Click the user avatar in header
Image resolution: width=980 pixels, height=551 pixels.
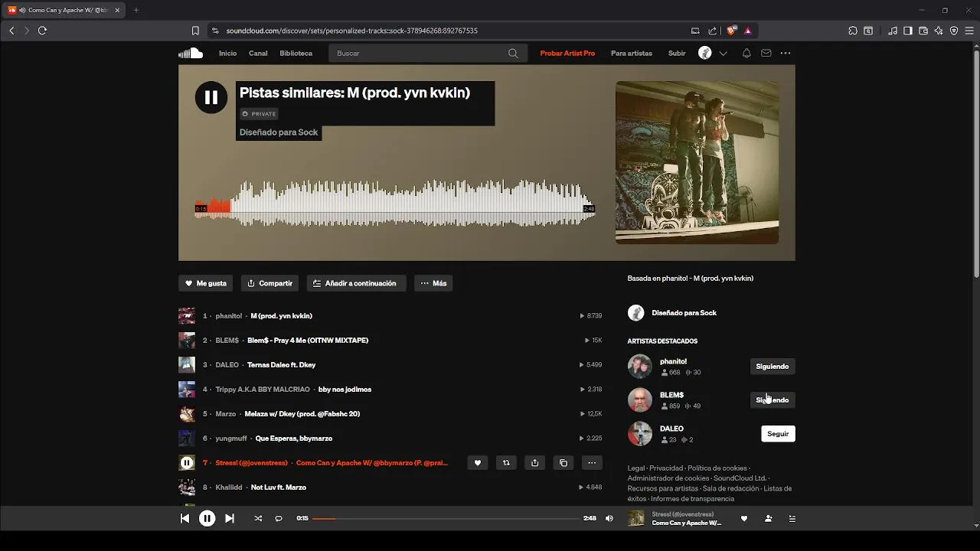coord(705,53)
